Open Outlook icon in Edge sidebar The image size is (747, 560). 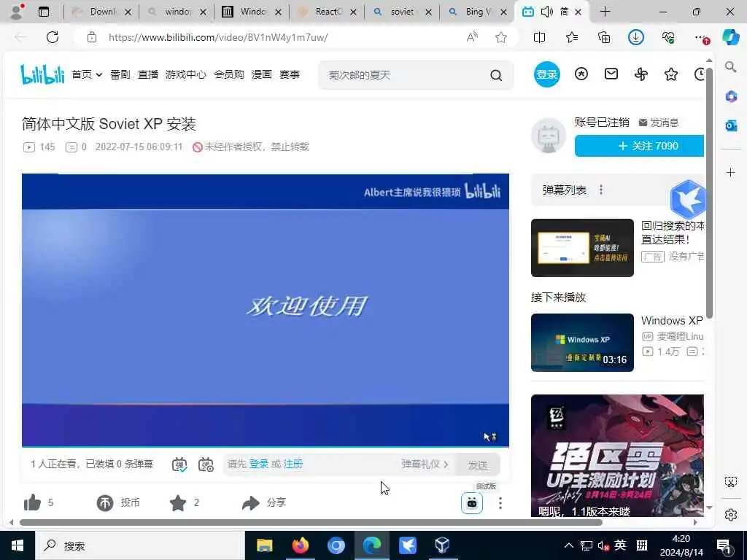point(731,125)
